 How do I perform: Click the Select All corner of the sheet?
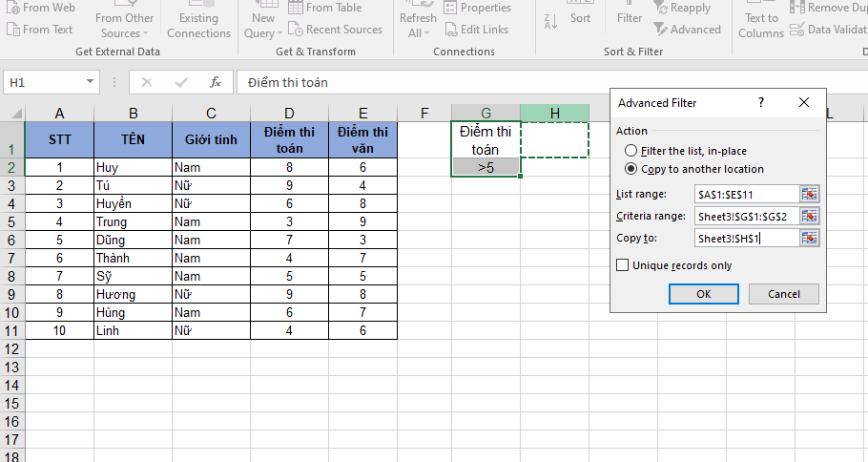[x=12, y=113]
